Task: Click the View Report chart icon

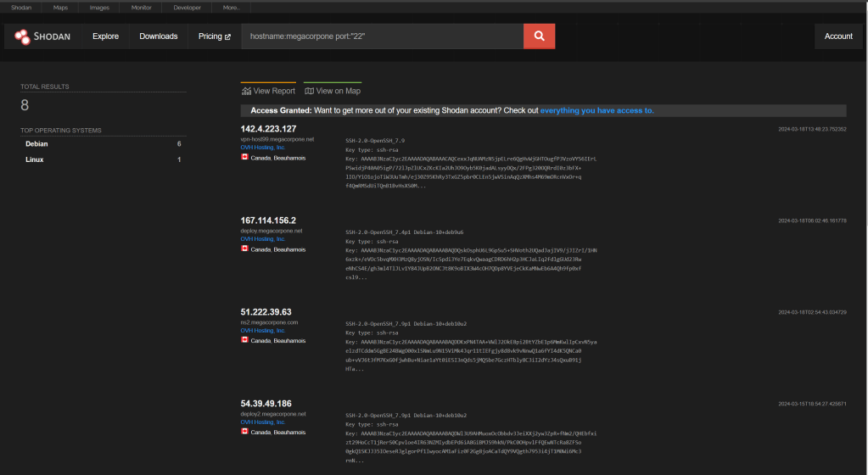Action: pyautogui.click(x=246, y=91)
